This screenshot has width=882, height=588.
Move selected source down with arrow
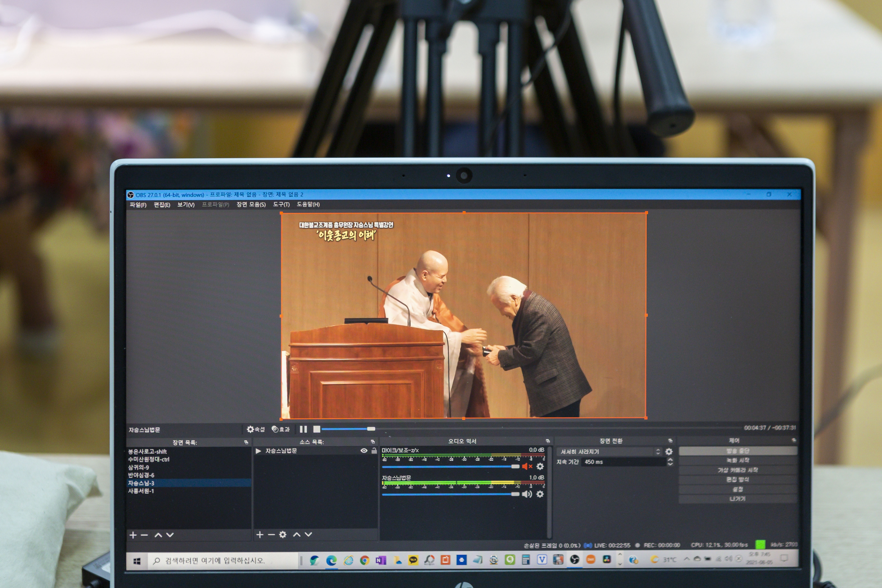click(308, 535)
